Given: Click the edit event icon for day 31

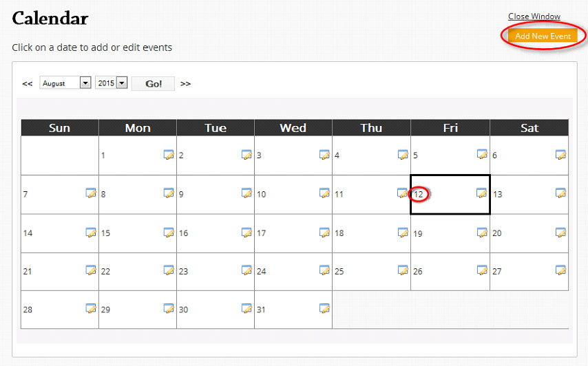Looking at the screenshot, I should coord(324,308).
